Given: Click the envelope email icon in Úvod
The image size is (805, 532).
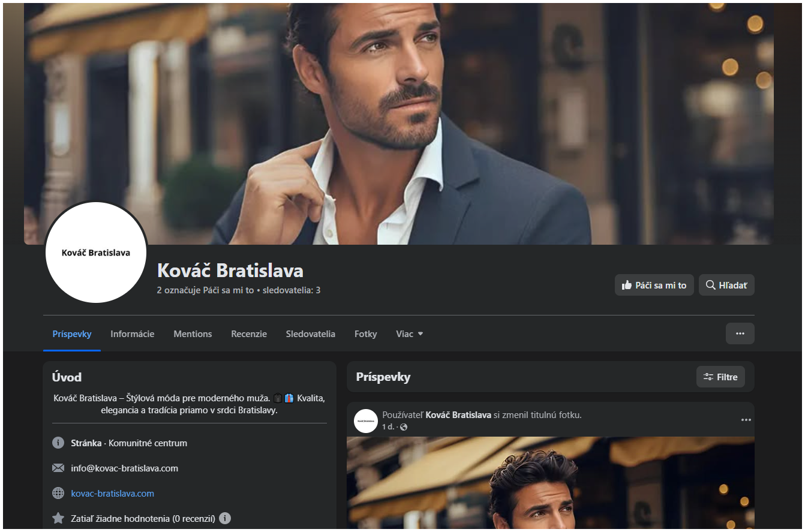Looking at the screenshot, I should coord(58,468).
